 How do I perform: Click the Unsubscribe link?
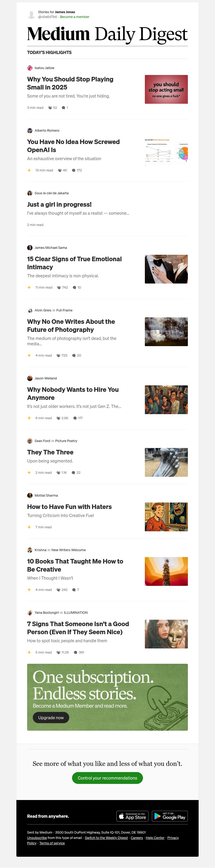pos(37,838)
